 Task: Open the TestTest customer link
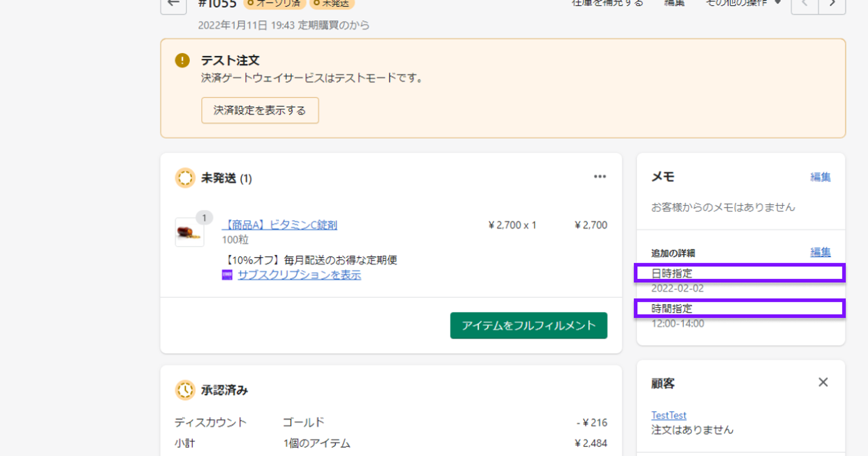tap(668, 415)
